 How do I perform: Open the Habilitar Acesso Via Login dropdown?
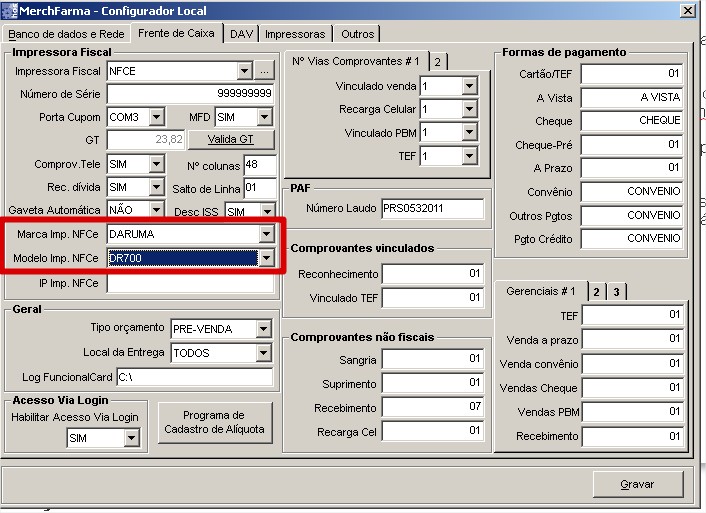[x=132, y=437]
